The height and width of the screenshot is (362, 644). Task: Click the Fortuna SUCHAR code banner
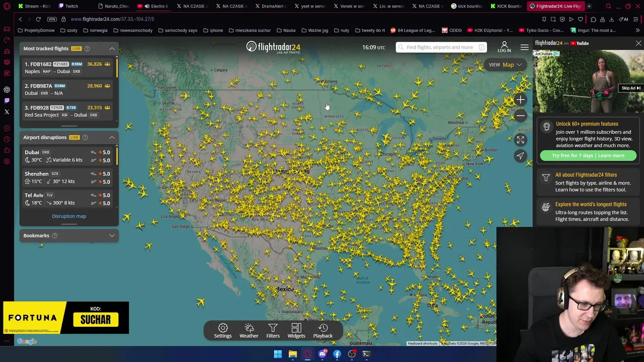tap(66, 318)
